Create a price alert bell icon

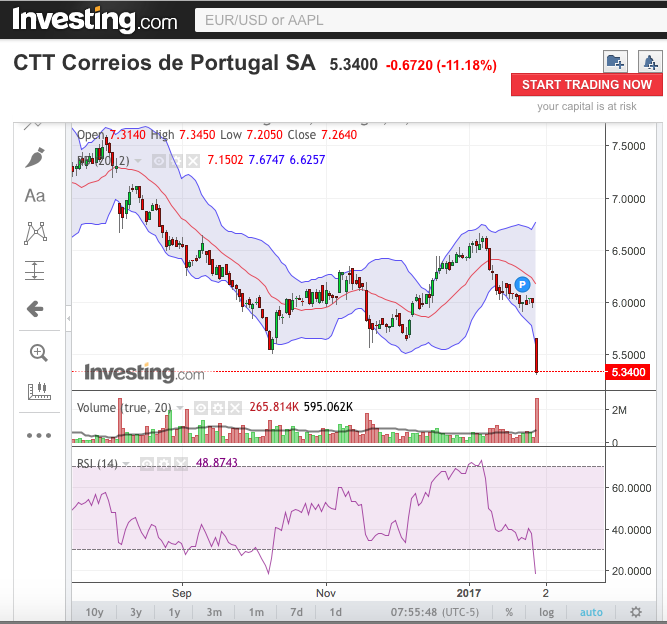point(650,62)
